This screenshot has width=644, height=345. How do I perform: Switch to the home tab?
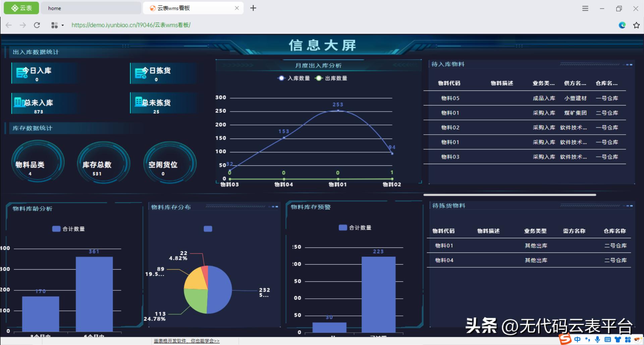pyautogui.click(x=91, y=8)
